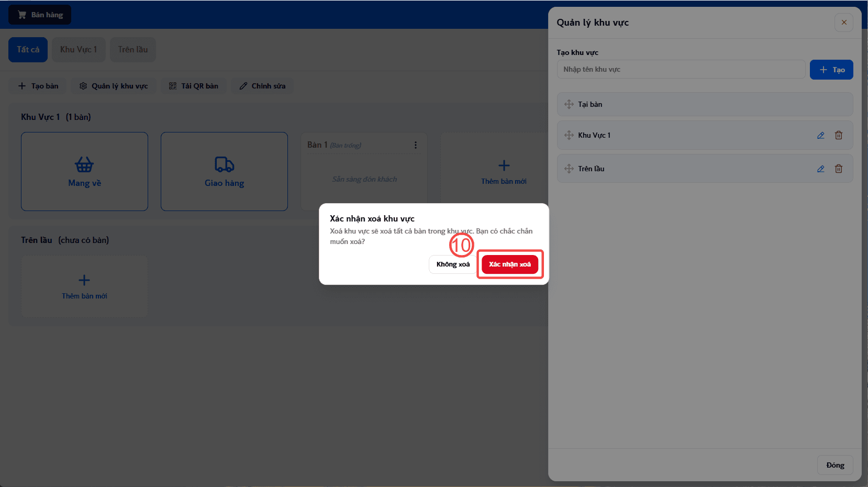Grab the move handle for Tại bàn
868x487 pixels.
(569, 104)
